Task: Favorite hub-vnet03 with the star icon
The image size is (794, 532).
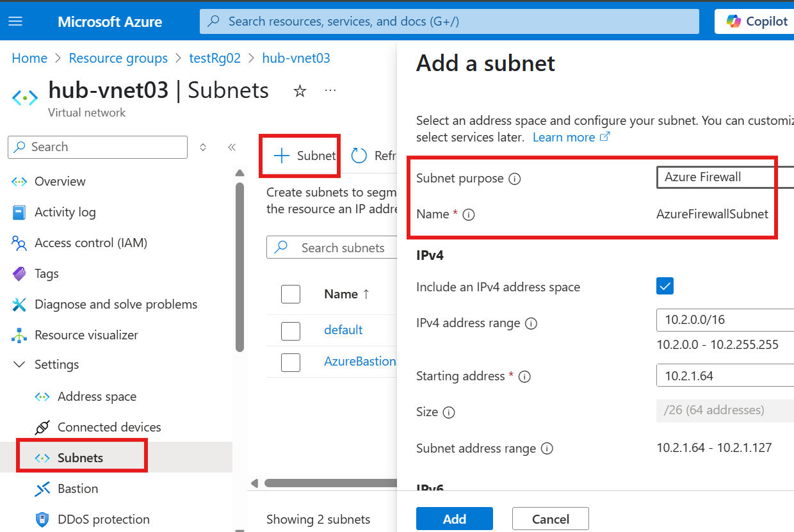Action: [300, 91]
